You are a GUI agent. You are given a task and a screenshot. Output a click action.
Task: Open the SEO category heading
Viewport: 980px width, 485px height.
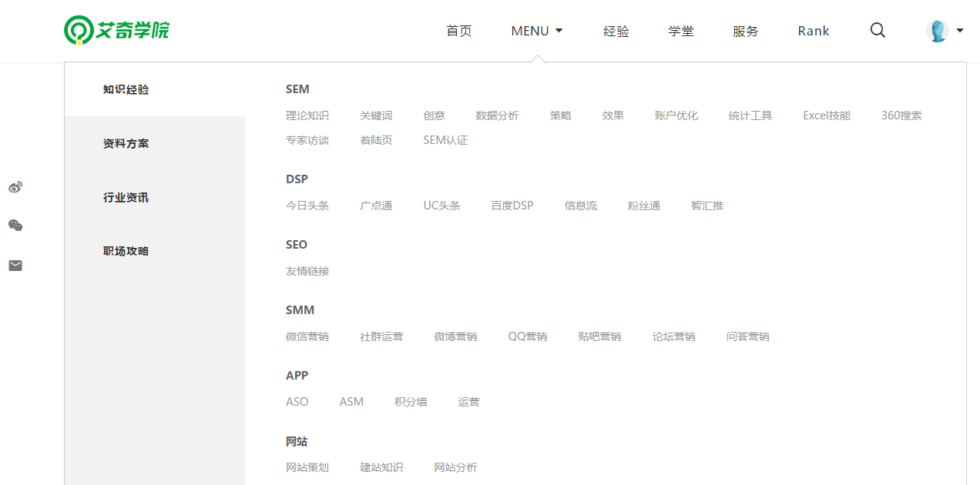[x=297, y=245]
